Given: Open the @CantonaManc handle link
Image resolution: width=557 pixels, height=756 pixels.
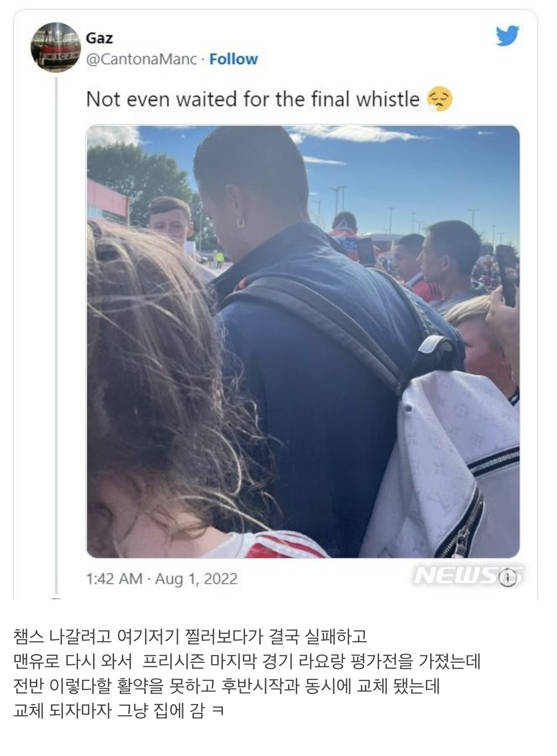Looking at the screenshot, I should (x=141, y=59).
